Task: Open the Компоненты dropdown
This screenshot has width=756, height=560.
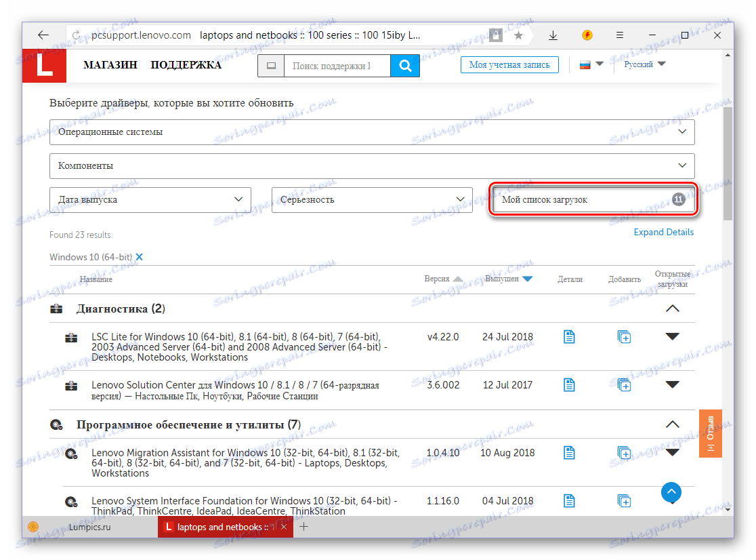Action: 372,165
